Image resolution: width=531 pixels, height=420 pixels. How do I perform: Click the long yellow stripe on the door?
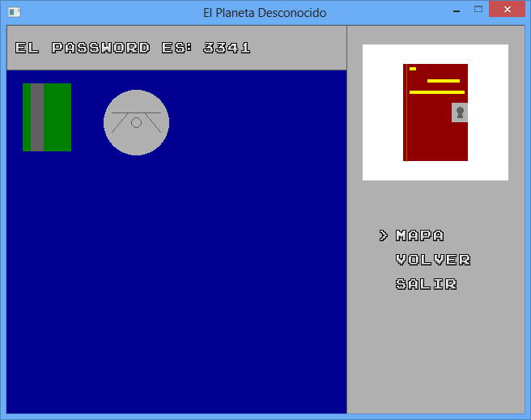click(436, 92)
